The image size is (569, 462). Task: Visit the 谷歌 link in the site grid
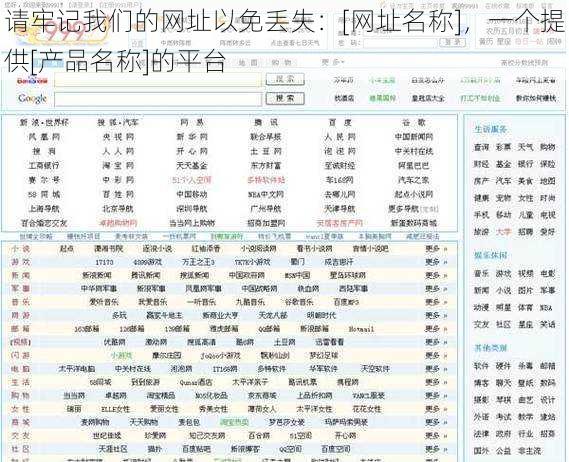[414, 123]
